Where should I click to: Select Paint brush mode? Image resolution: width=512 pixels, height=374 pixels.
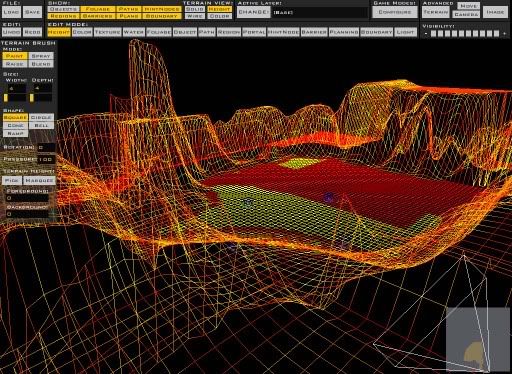click(15, 56)
